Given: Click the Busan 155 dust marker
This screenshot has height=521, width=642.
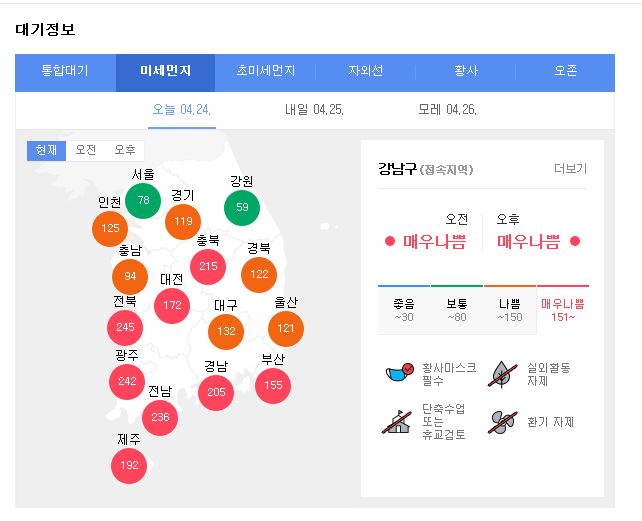Looking at the screenshot, I should [x=273, y=385].
